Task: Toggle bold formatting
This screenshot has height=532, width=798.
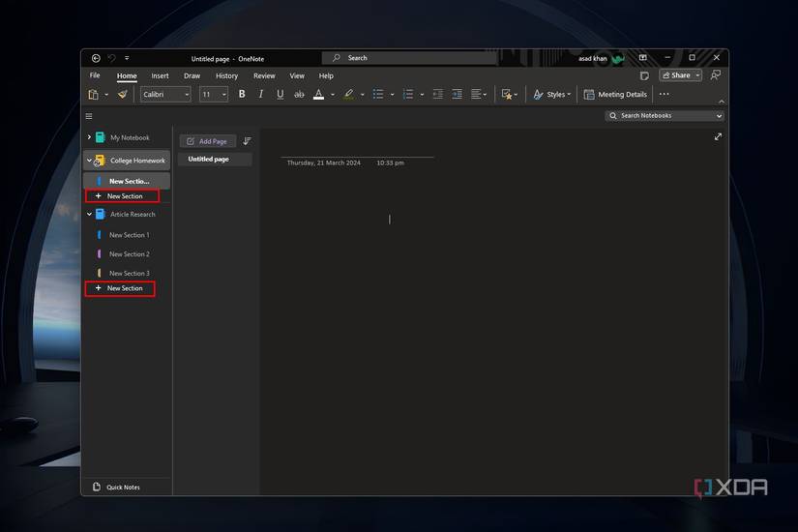Action: click(242, 95)
